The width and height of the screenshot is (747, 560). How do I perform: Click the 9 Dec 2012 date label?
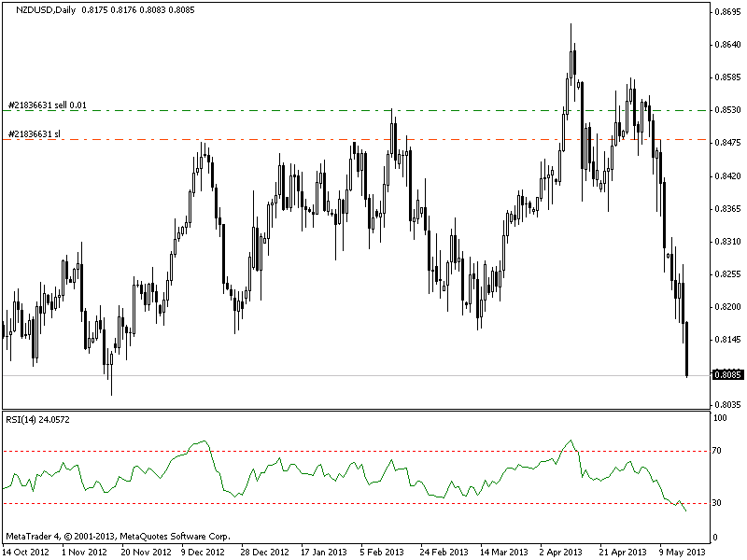[x=203, y=552]
